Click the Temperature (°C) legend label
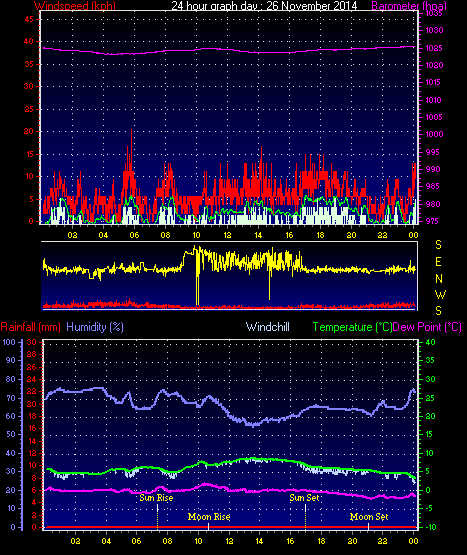Image resolution: width=467 pixels, height=555 pixels. [x=352, y=327]
